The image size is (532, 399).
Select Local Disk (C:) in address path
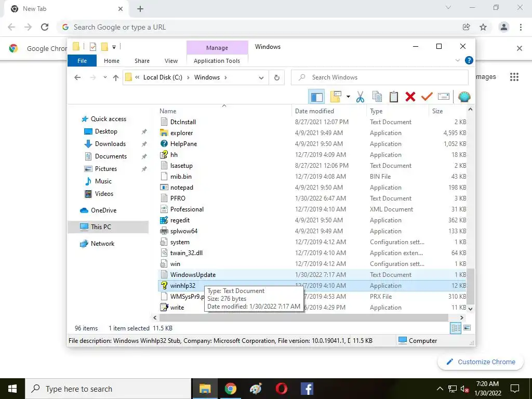click(163, 77)
